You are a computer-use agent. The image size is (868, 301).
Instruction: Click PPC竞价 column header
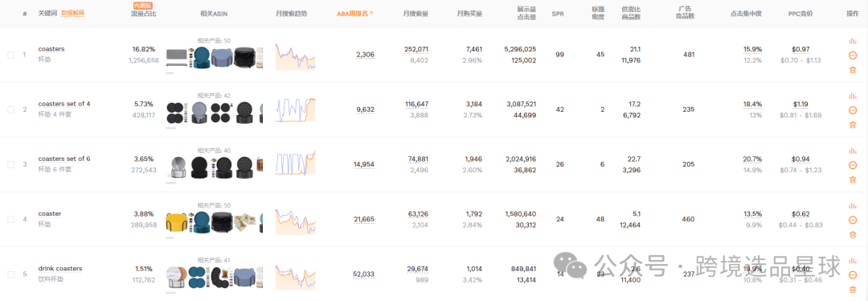pyautogui.click(x=800, y=14)
